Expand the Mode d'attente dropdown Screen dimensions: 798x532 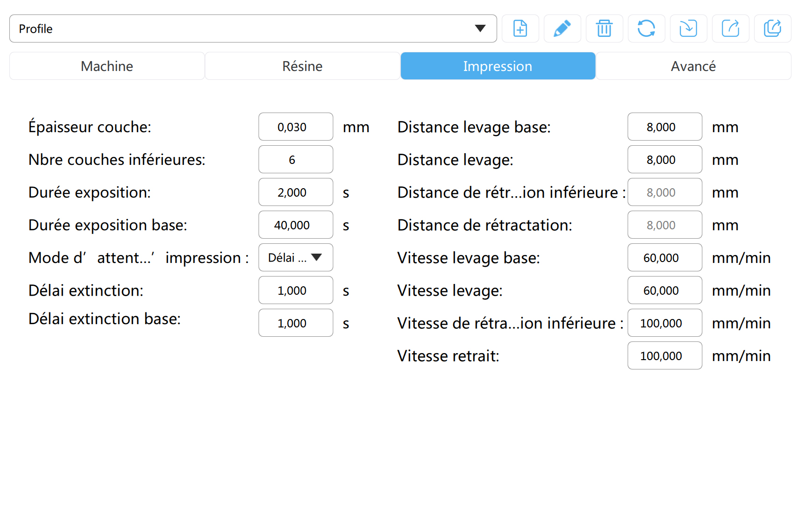point(296,257)
